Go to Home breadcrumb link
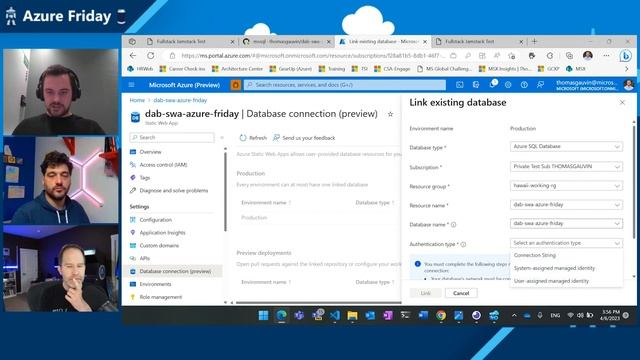640x360 pixels. coord(137,100)
